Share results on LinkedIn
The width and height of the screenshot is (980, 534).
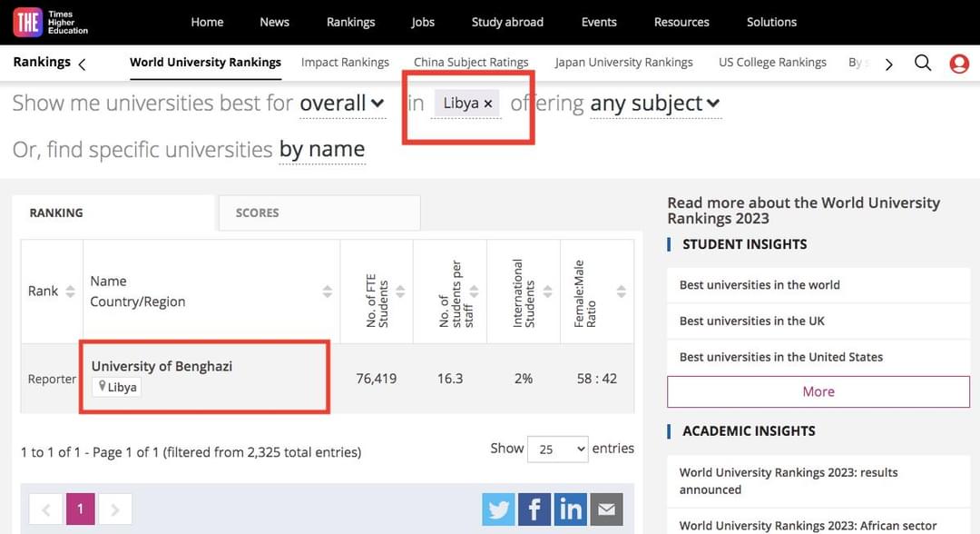point(571,509)
